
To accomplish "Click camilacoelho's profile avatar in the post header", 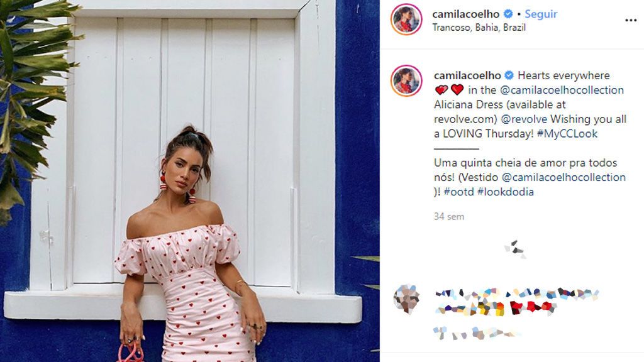I will 406,19.
